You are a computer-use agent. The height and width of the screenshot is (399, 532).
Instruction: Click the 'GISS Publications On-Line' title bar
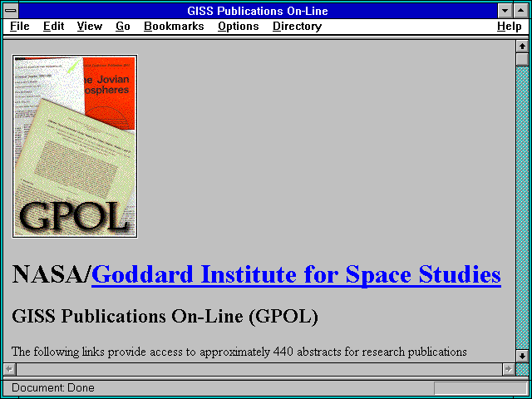258,11
